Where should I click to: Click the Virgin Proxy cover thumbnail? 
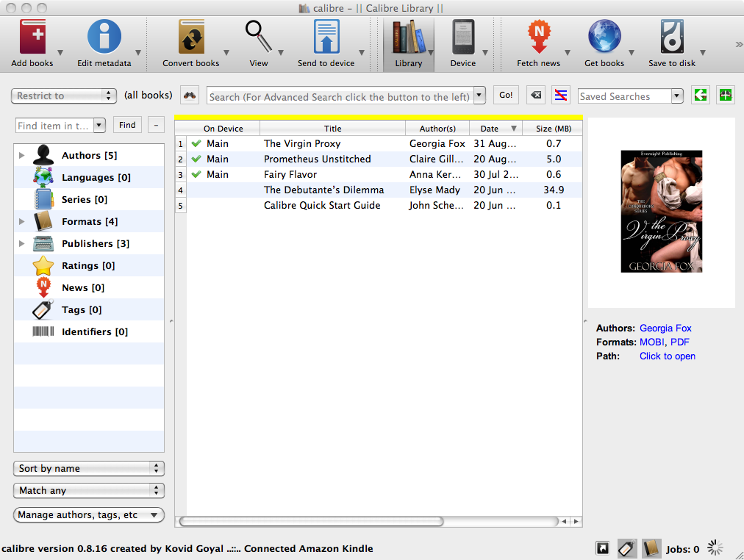661,212
